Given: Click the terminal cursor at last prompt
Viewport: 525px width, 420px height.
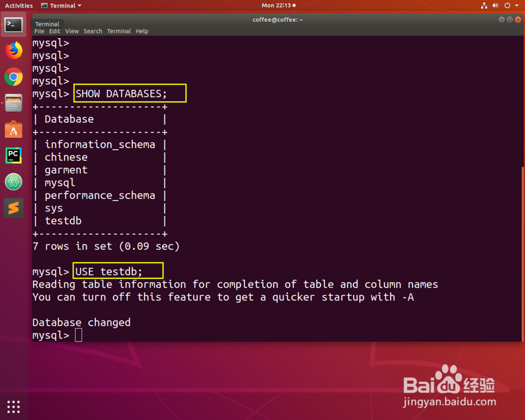Looking at the screenshot, I should [x=78, y=335].
